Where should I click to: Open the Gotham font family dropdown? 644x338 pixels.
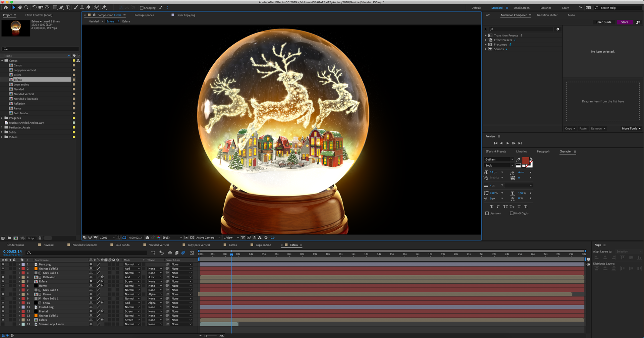(x=499, y=159)
